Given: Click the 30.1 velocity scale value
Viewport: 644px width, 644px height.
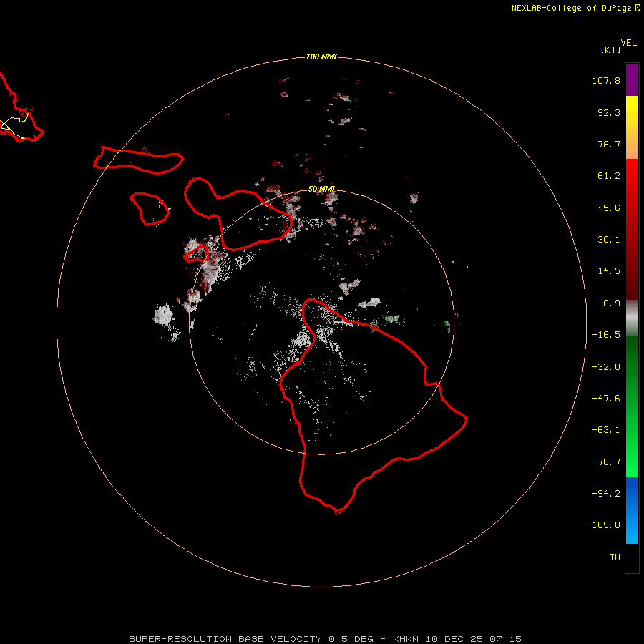Looking at the screenshot, I should [609, 240].
